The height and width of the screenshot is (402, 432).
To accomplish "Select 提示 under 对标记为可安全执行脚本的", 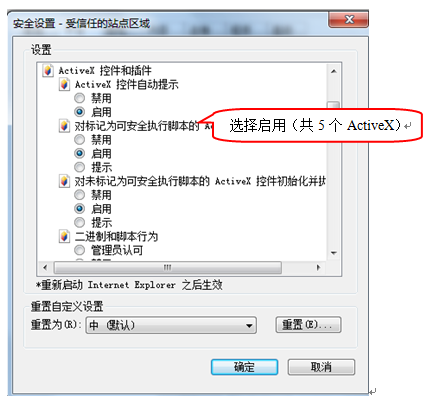I will click(x=79, y=167).
